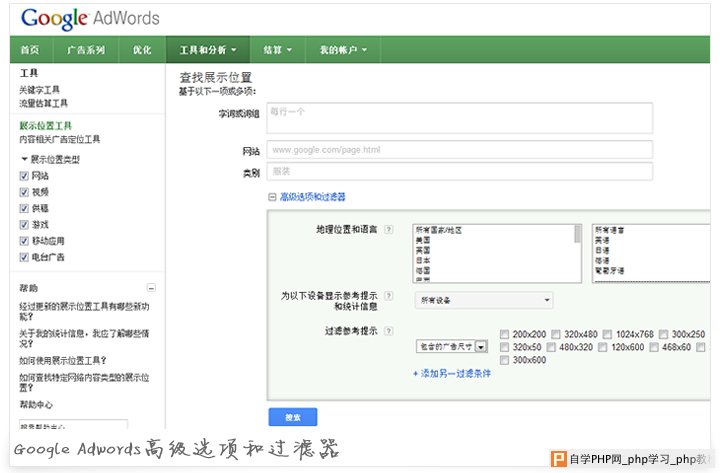Screen dimensions: 720x473
Task: Click the Google AdWords logo
Action: click(90, 18)
